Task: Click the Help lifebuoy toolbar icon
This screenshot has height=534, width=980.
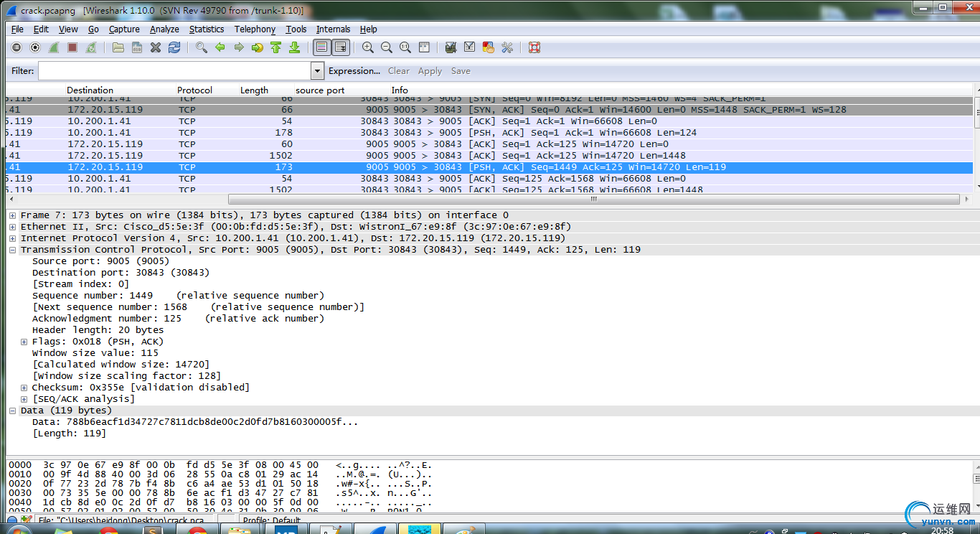Action: point(533,47)
